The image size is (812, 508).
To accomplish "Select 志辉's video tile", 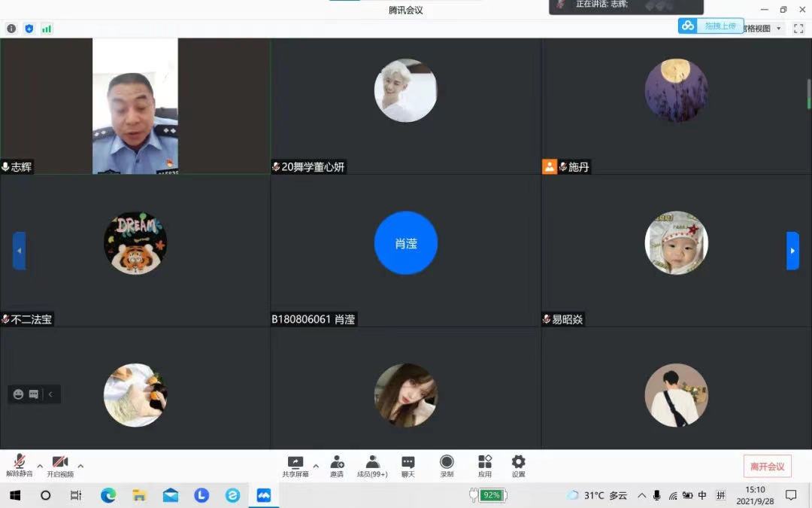I will [x=135, y=106].
